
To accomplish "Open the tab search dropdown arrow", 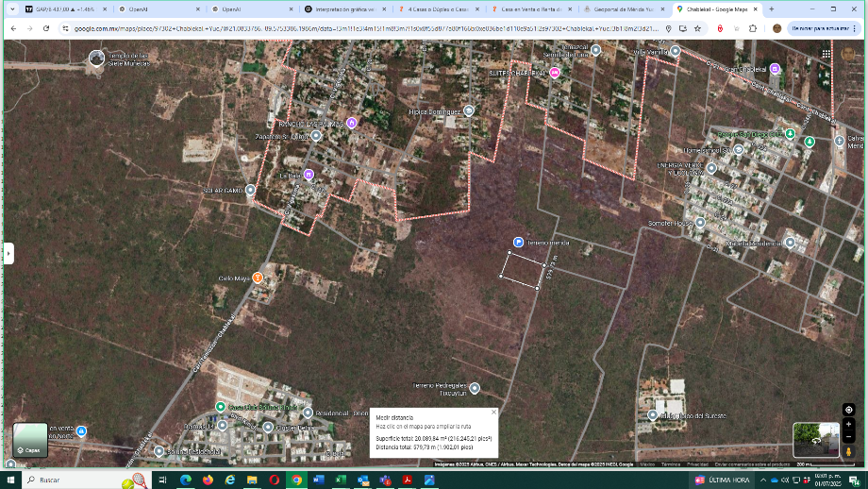I will 11,9.
